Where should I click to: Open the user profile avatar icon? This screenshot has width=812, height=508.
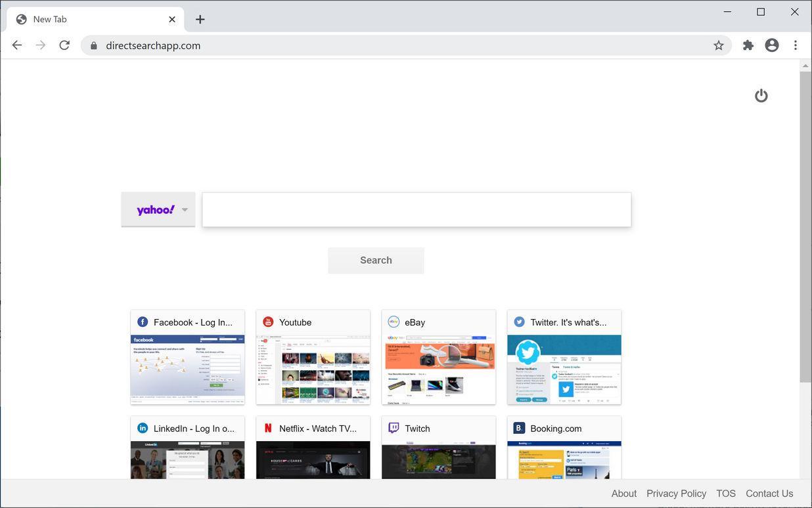click(x=771, y=45)
